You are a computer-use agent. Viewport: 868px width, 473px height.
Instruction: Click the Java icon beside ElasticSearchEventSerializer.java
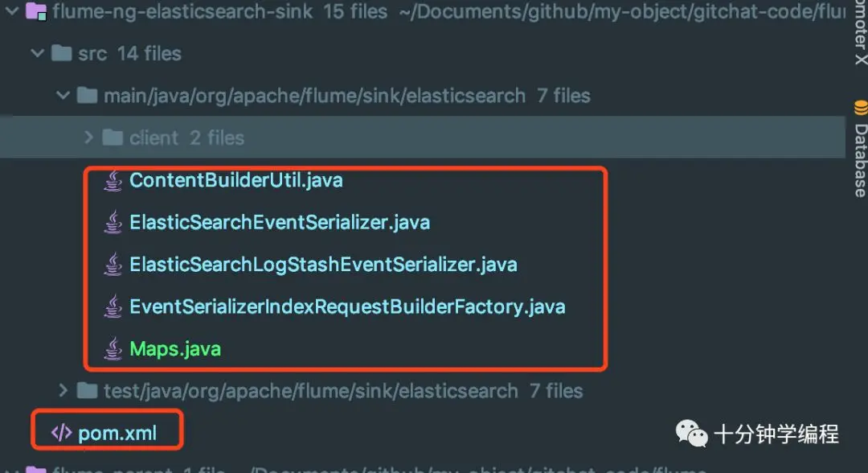point(113,223)
